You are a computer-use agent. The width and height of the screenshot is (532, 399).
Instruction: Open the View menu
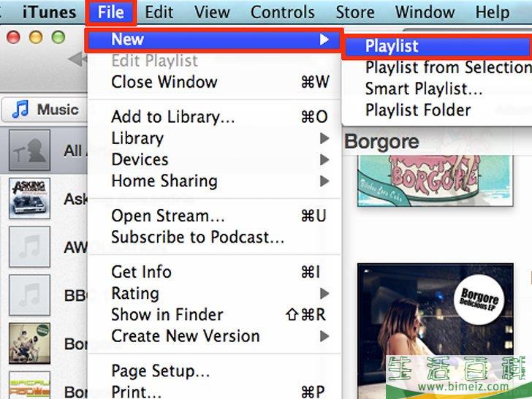pos(212,12)
